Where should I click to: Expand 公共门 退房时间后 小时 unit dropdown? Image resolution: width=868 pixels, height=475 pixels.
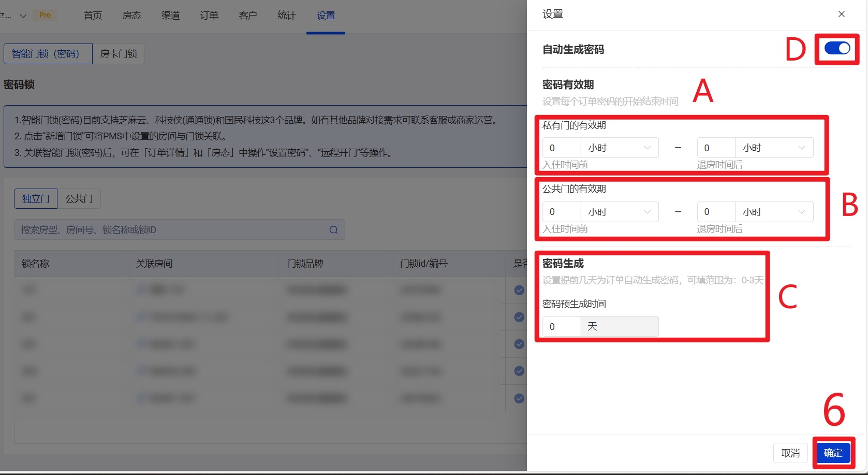[774, 212]
